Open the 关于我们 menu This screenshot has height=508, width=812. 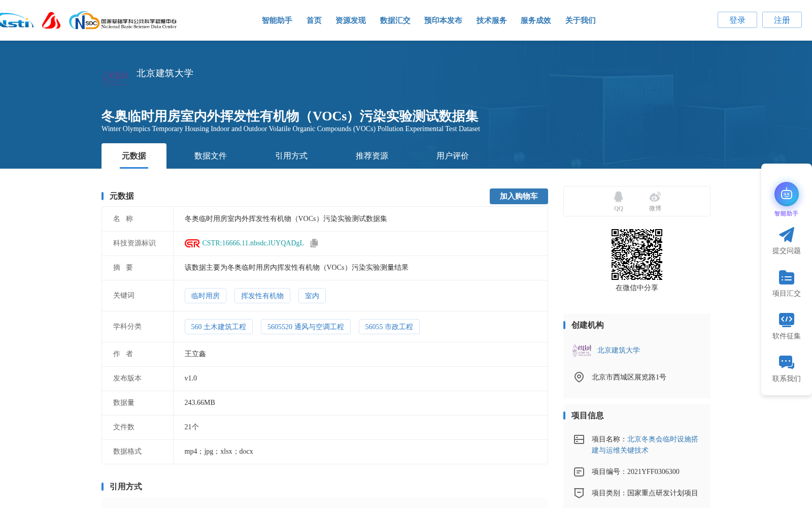pyautogui.click(x=581, y=20)
